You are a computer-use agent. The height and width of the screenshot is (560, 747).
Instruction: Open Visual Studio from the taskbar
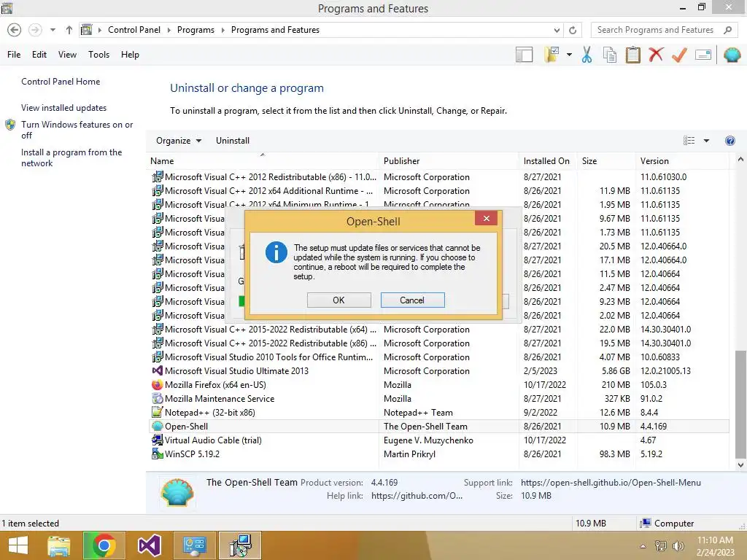[149, 545]
